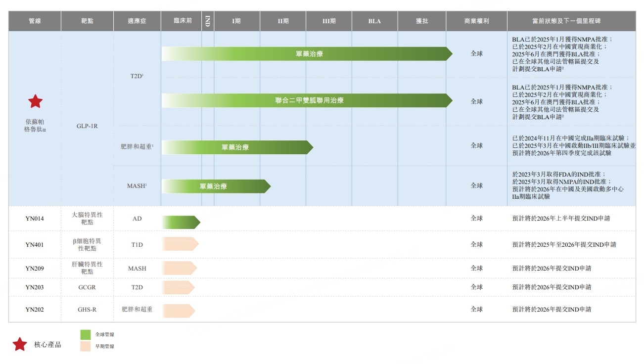Click the 聯合二甲雙胍聯用治療 progress bar
The image size is (644, 364).
point(307,100)
